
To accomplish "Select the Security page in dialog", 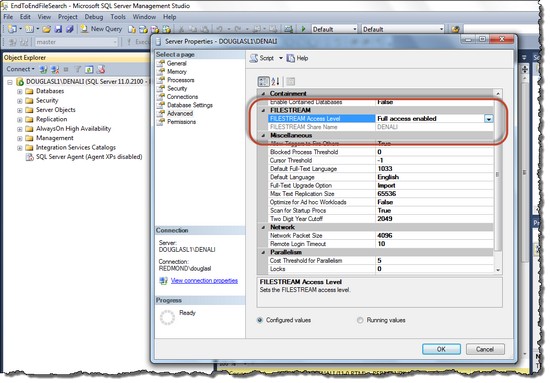I will [177, 88].
